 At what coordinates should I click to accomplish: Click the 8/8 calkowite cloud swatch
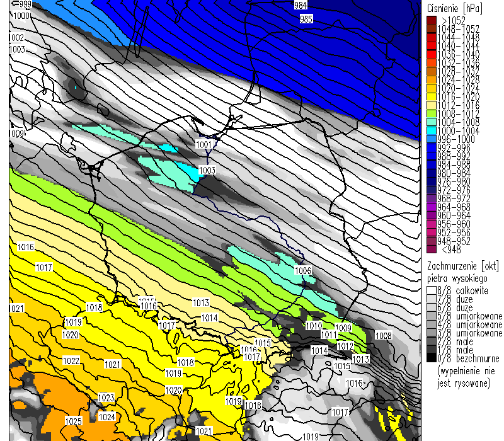coord(432,290)
